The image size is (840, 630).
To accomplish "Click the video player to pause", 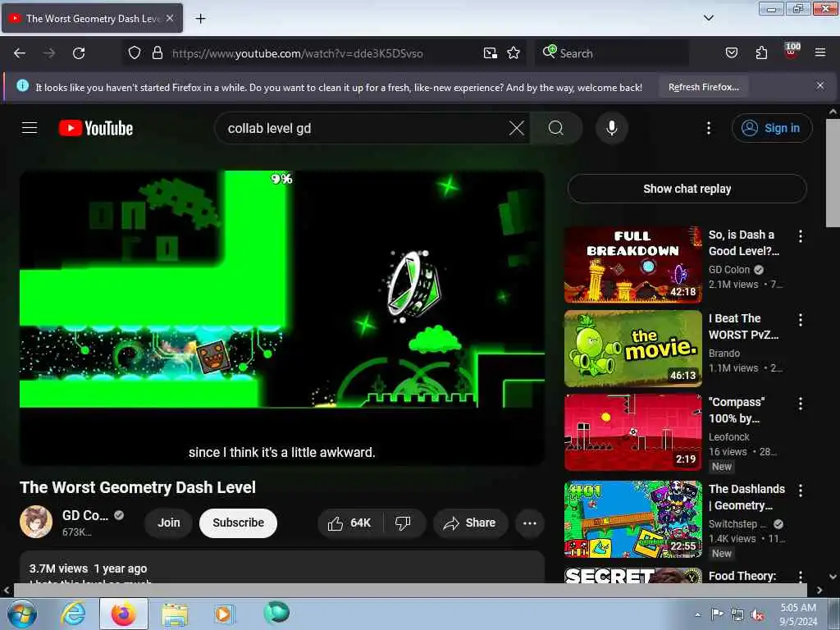I will (x=282, y=317).
